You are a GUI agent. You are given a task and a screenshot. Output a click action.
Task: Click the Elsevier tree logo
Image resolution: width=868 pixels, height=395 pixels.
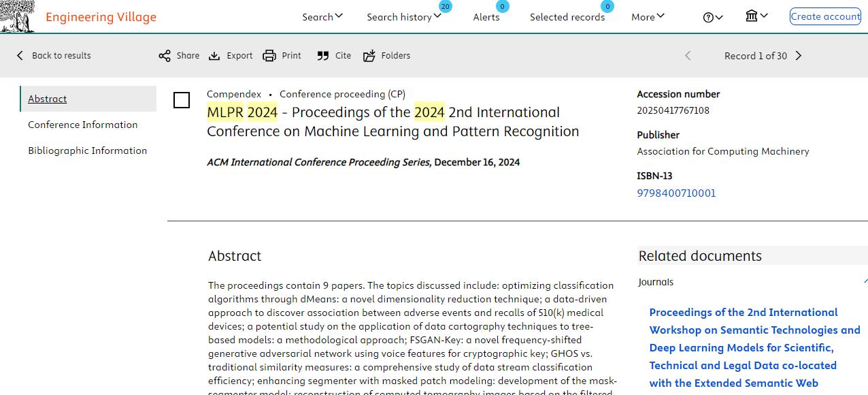click(x=18, y=16)
